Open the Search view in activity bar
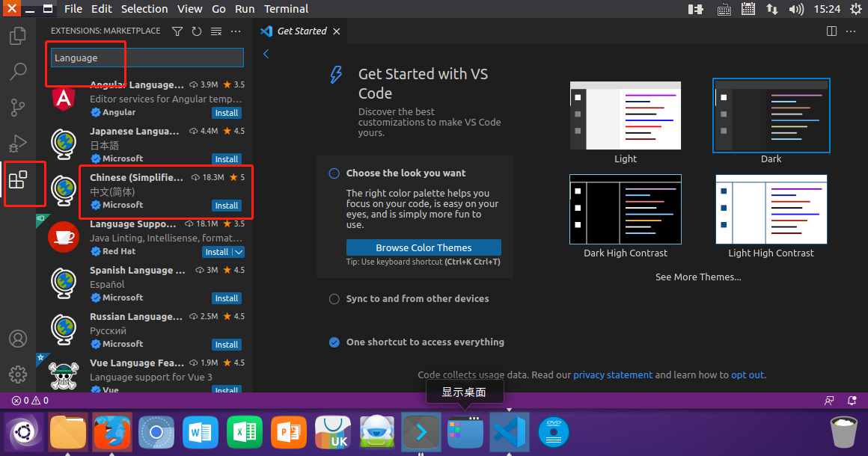 [18, 71]
